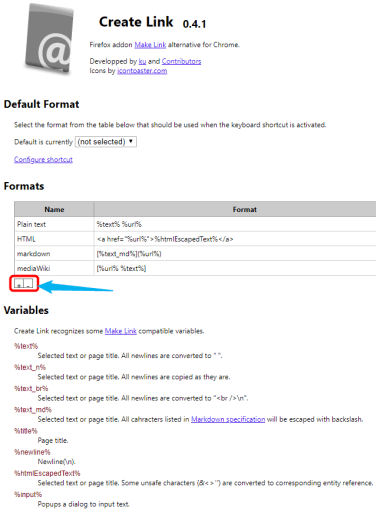Image resolution: width=376 pixels, height=510 pixels.
Task: Click the Default Format heading
Action: click(42, 104)
